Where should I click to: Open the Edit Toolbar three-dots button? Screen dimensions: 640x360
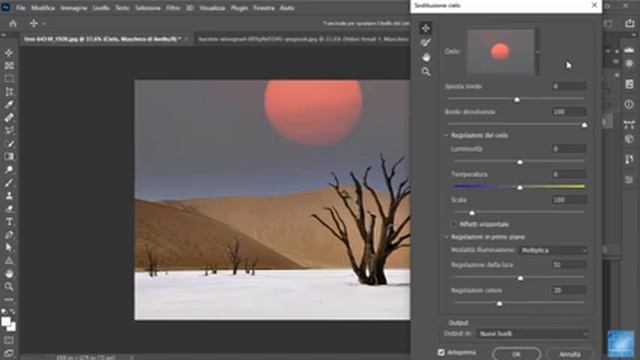9,299
